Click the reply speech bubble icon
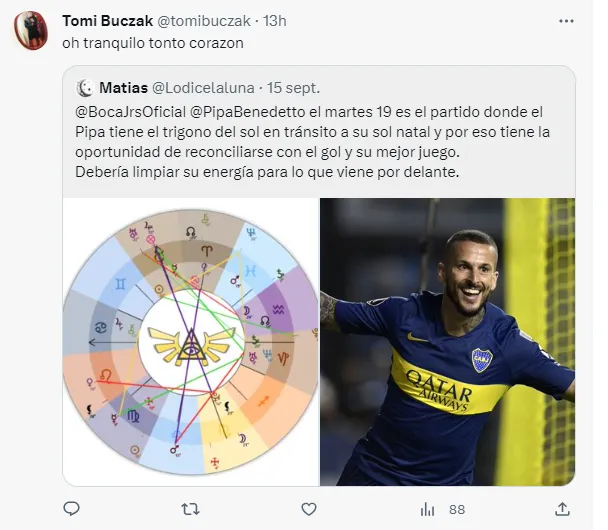Image resolution: width=608 pixels, height=530 pixels. 71,509
